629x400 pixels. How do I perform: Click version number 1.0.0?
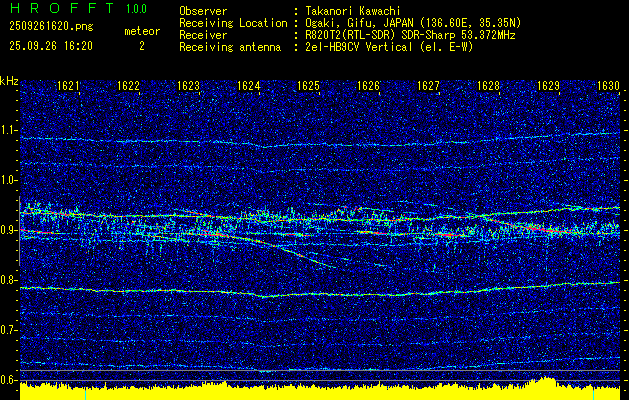pos(136,8)
